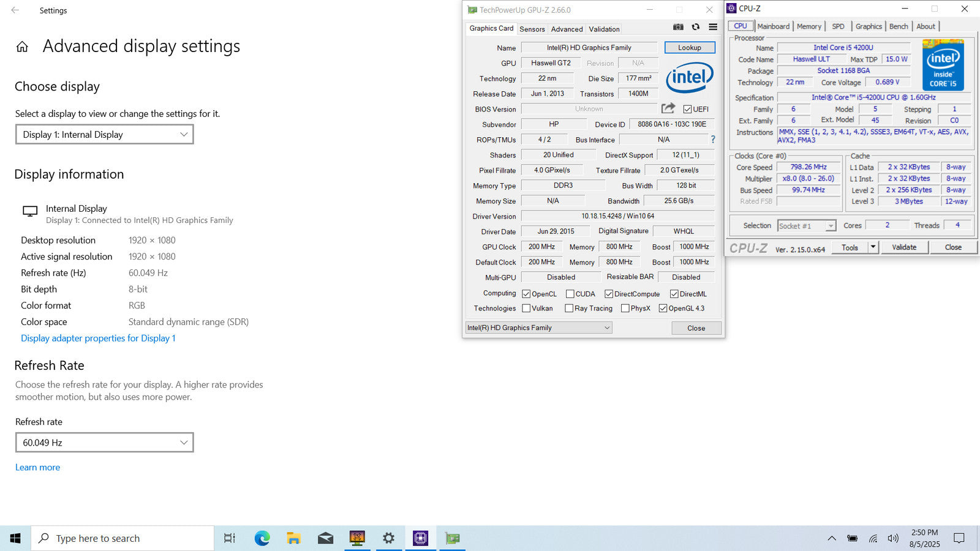Click the Intel logo in GPU-Z
This screenshot has width=980, height=551.
click(x=690, y=77)
